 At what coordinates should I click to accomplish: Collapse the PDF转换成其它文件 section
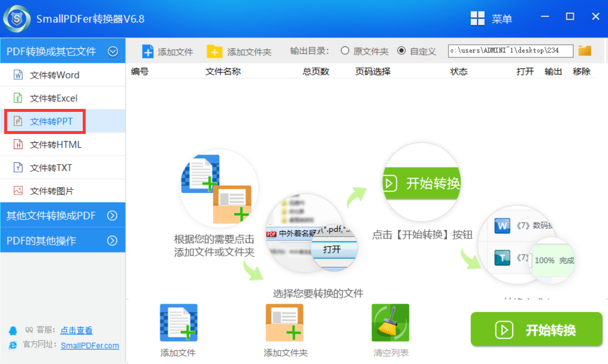tap(113, 51)
